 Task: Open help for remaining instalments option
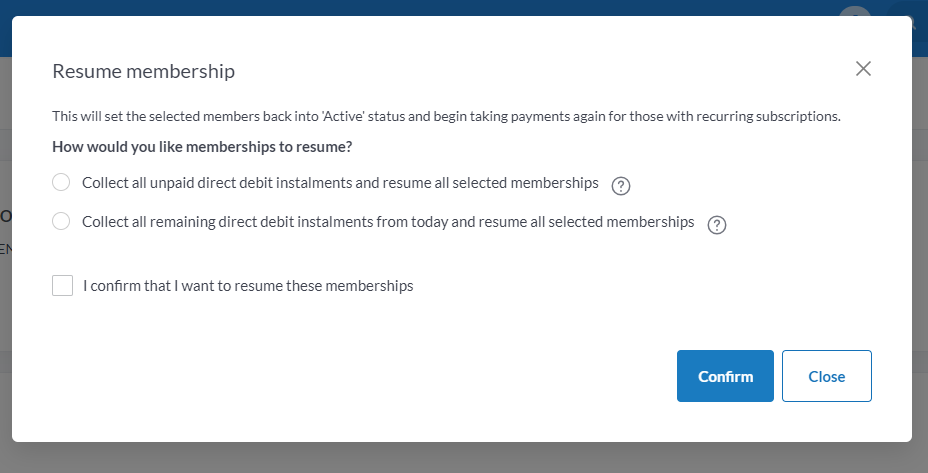coord(716,224)
